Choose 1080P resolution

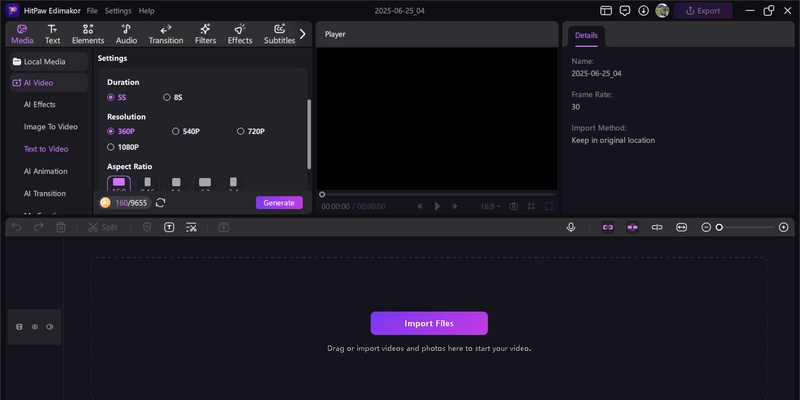(x=123, y=147)
